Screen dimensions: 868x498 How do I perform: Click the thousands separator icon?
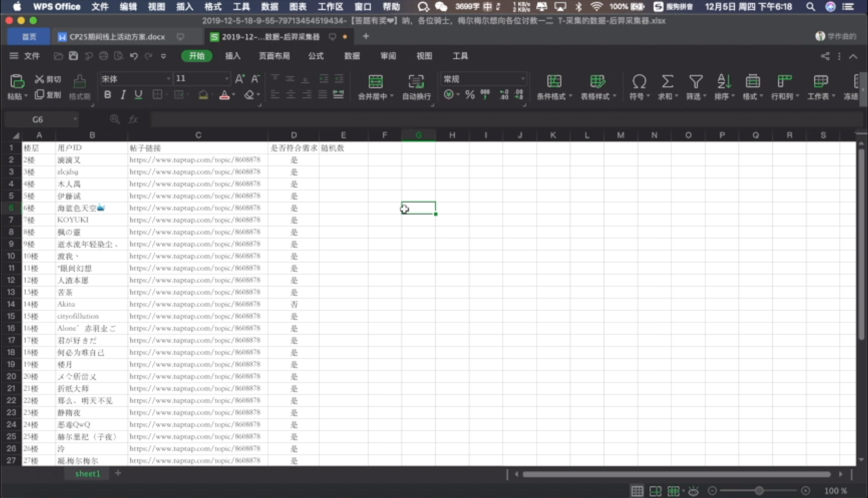point(485,95)
